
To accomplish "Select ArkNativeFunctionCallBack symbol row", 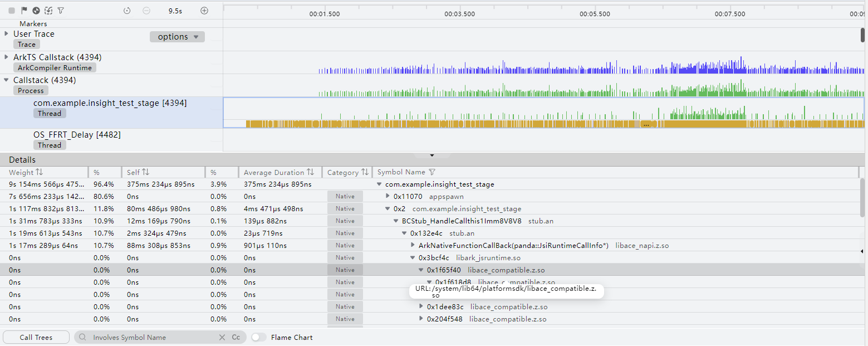I will (513, 246).
